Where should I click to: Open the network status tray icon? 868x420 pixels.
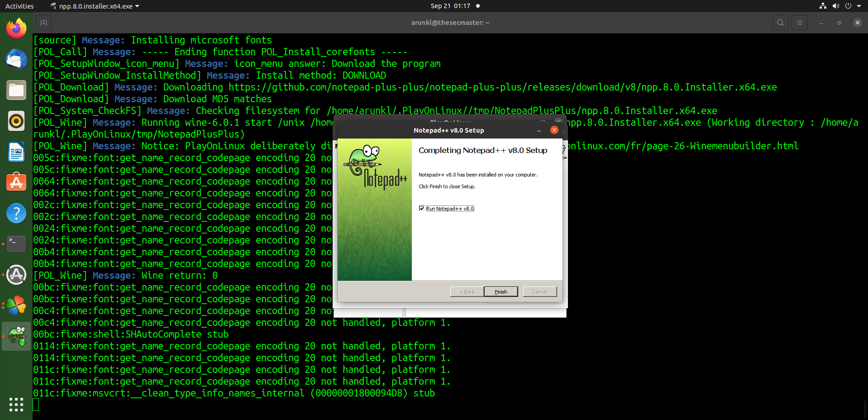(x=823, y=6)
